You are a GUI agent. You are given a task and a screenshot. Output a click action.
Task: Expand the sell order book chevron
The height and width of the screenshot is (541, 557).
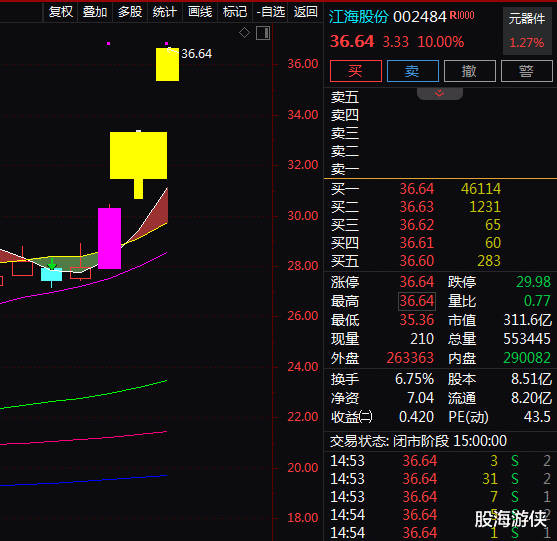tap(440, 93)
